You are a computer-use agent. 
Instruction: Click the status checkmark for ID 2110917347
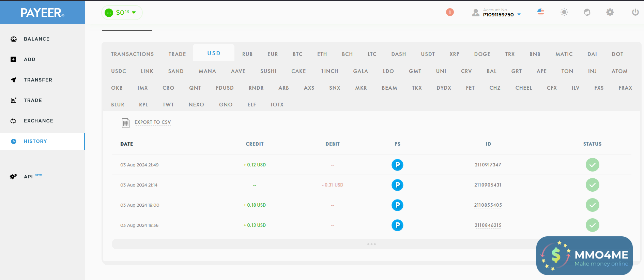coord(593,165)
